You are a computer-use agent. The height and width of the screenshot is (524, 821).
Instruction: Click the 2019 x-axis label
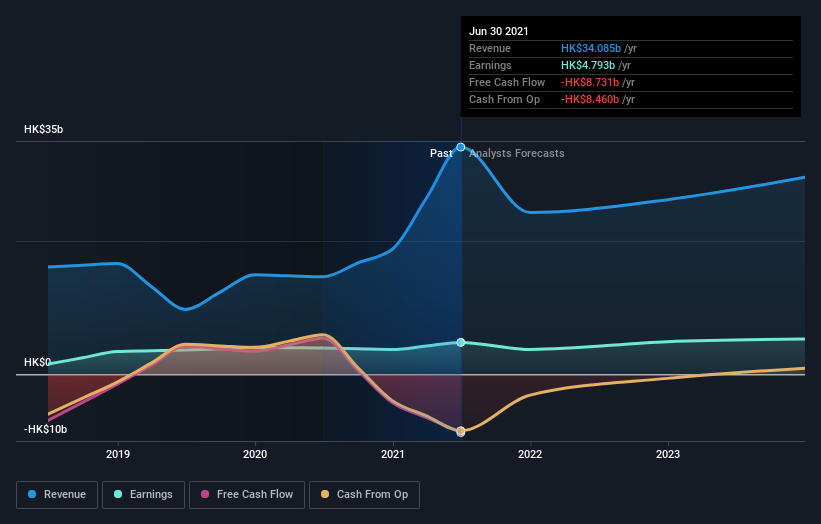click(x=118, y=454)
